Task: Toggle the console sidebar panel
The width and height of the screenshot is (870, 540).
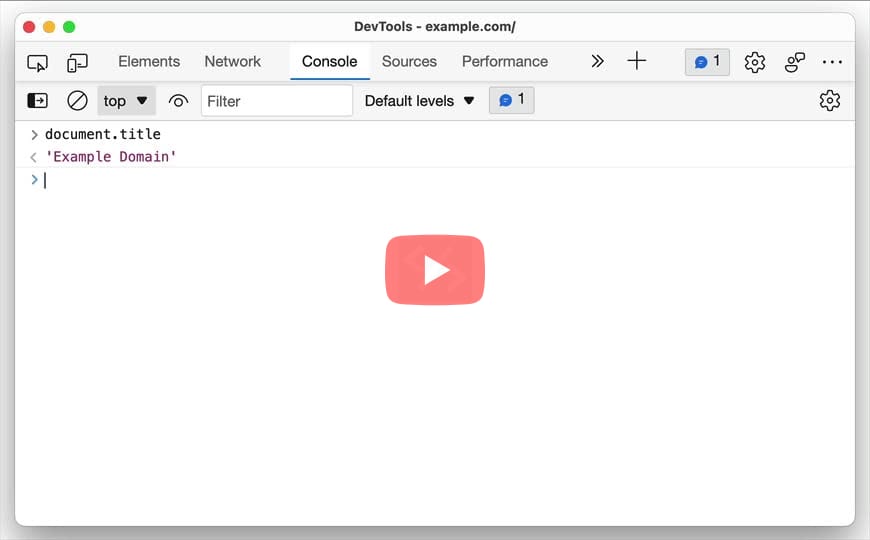Action: [38, 100]
